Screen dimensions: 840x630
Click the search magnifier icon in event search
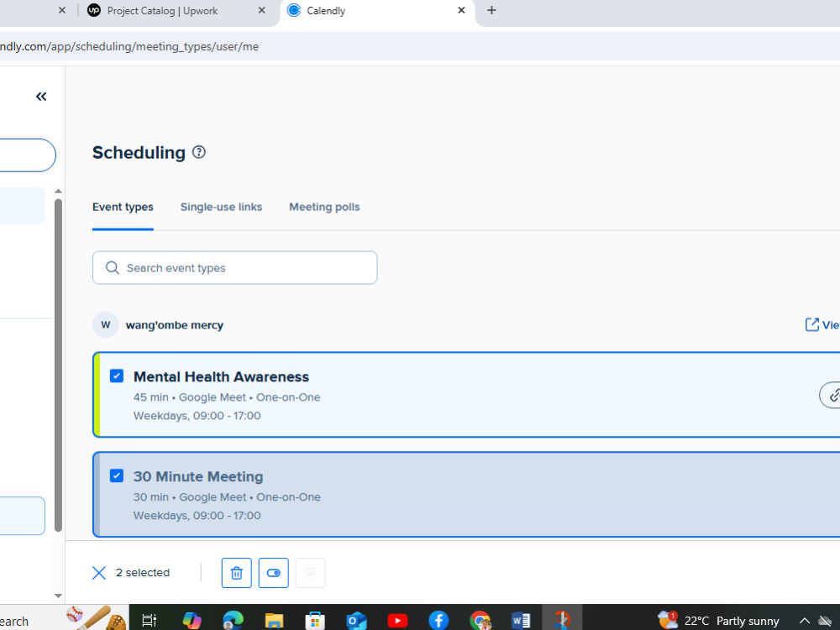point(112,268)
